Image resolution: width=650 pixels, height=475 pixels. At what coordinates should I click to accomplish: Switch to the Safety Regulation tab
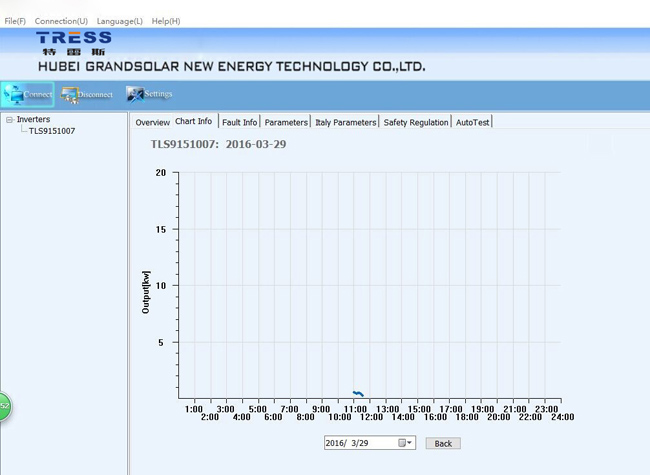416,122
